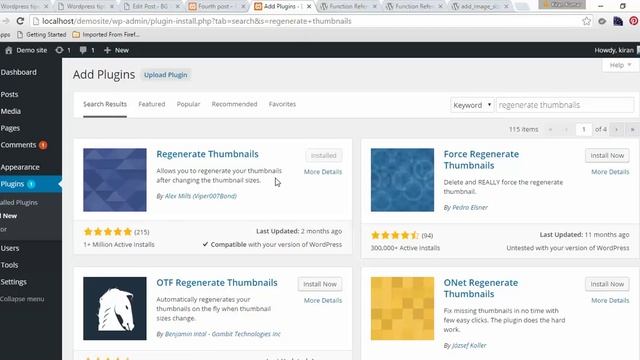The image size is (640, 360).
Task: Switch to the Fourth post browser tab
Action: click(x=214, y=7)
